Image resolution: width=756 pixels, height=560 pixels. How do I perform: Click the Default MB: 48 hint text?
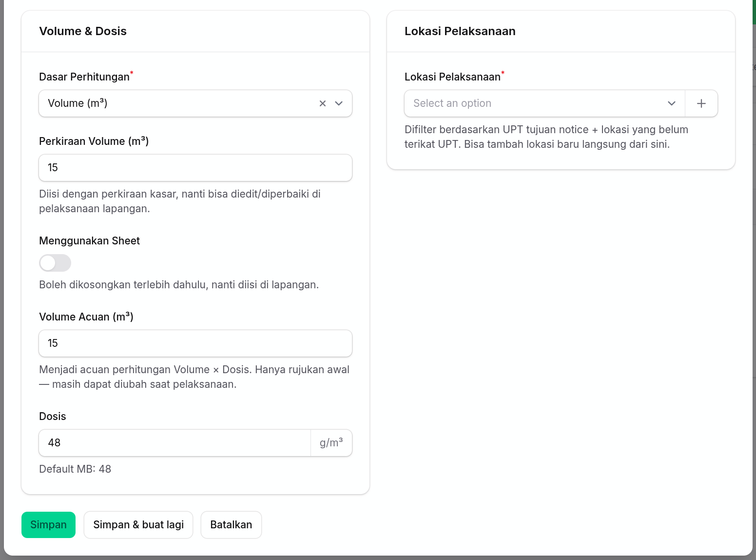(x=75, y=469)
